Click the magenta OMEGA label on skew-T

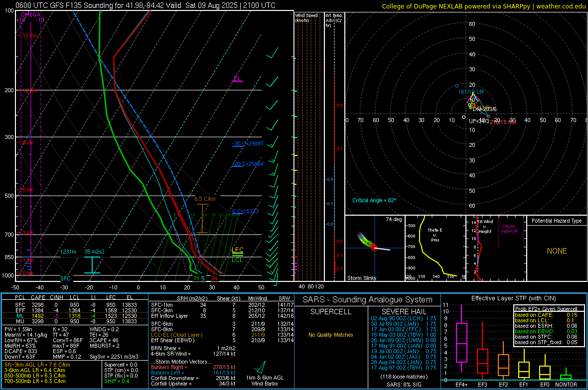[x=30, y=14]
